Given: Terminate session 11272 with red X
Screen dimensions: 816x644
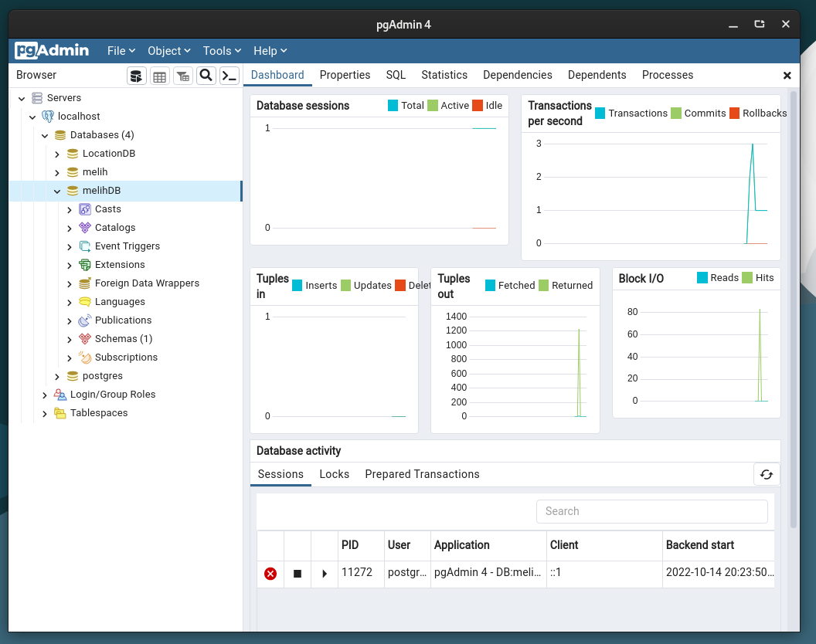Looking at the screenshot, I should click(270, 574).
